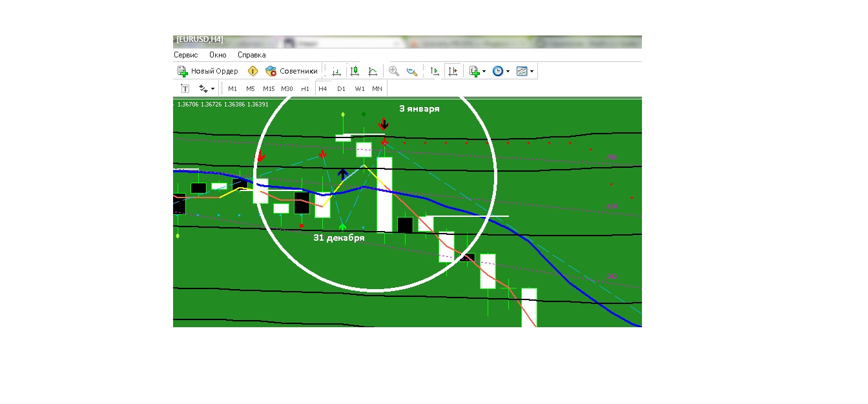Click the clock periods icon
The width and height of the screenshot is (868, 404).
coord(498,71)
